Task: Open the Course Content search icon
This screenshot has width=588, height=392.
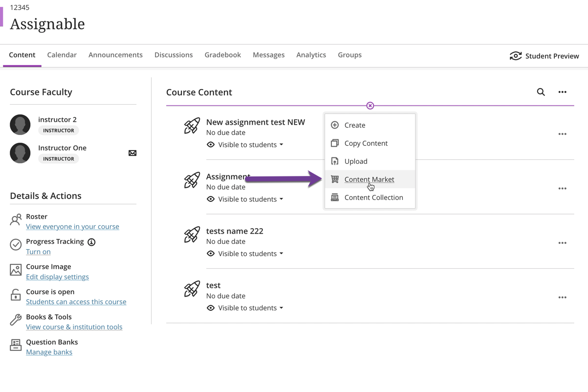Action: pyautogui.click(x=541, y=92)
